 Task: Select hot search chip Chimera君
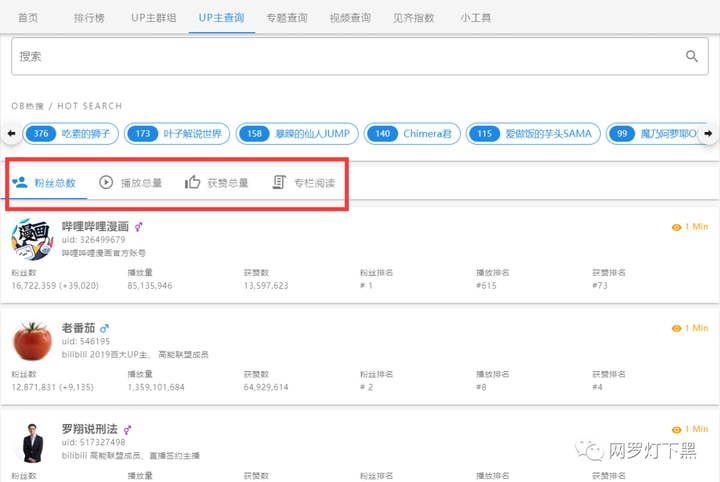point(412,134)
